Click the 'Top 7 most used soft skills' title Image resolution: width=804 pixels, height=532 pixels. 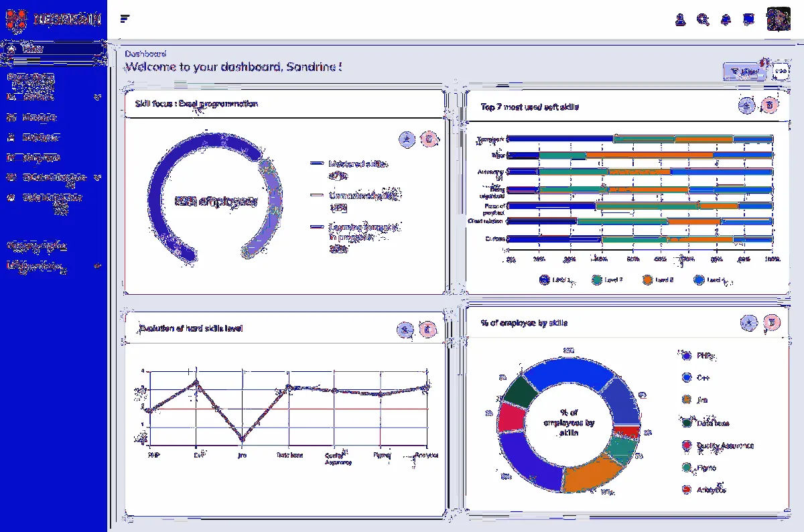point(529,107)
